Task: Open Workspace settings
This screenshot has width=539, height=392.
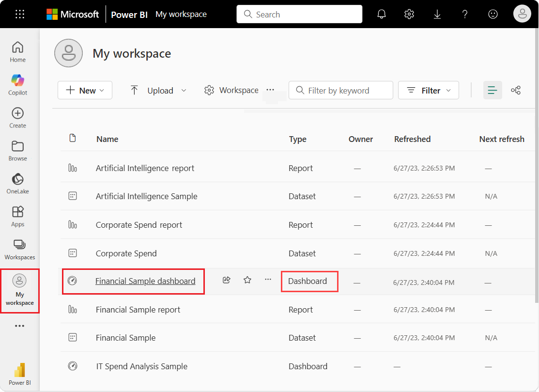Action: [x=231, y=90]
